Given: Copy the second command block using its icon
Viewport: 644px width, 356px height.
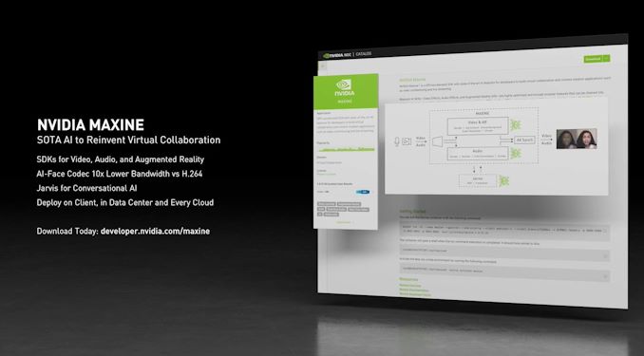Looking at the screenshot, I should [x=604, y=255].
